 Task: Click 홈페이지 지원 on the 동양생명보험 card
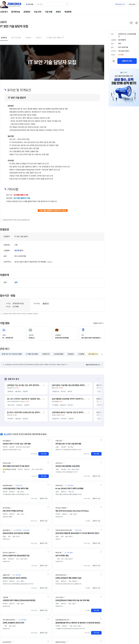[x=44, y=498]
